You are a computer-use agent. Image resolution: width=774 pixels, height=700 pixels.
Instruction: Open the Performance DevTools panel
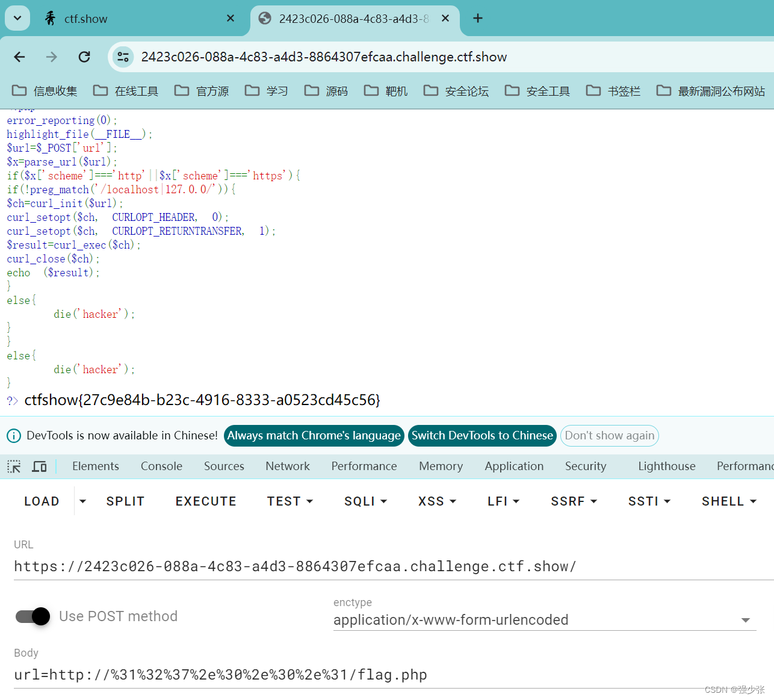point(364,466)
